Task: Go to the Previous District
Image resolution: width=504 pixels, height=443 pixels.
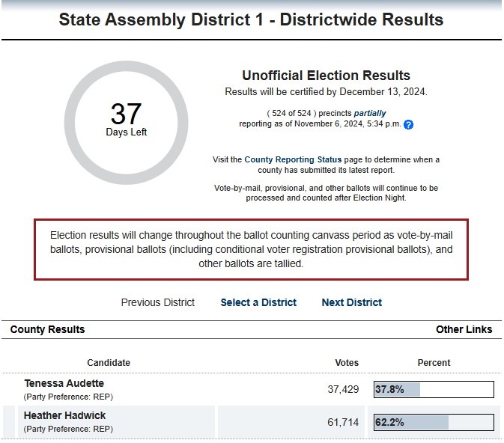Action: [x=158, y=302]
